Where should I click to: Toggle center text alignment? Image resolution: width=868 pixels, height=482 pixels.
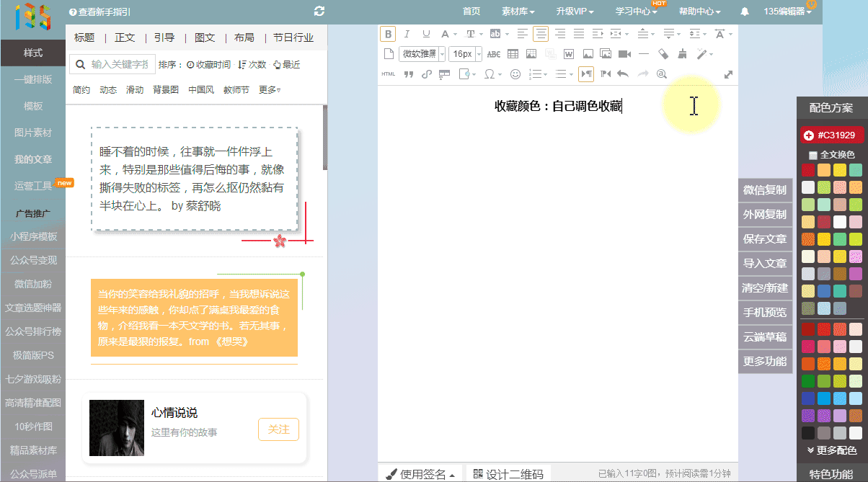540,34
